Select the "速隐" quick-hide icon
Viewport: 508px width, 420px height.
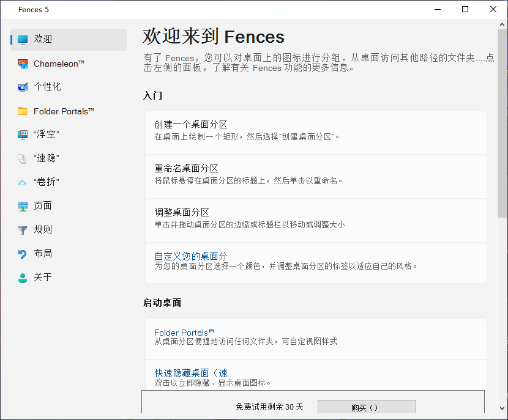click(x=23, y=158)
